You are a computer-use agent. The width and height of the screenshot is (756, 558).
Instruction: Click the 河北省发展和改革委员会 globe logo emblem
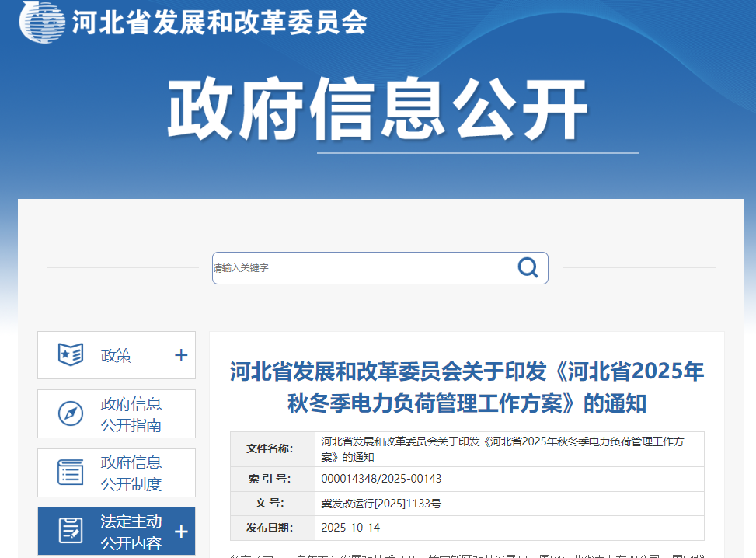pos(43,23)
